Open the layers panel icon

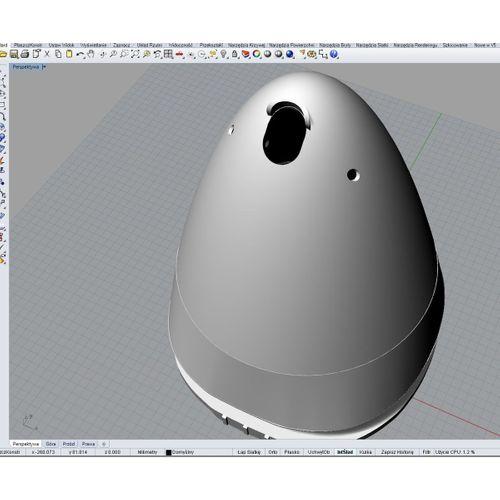click(x=246, y=54)
